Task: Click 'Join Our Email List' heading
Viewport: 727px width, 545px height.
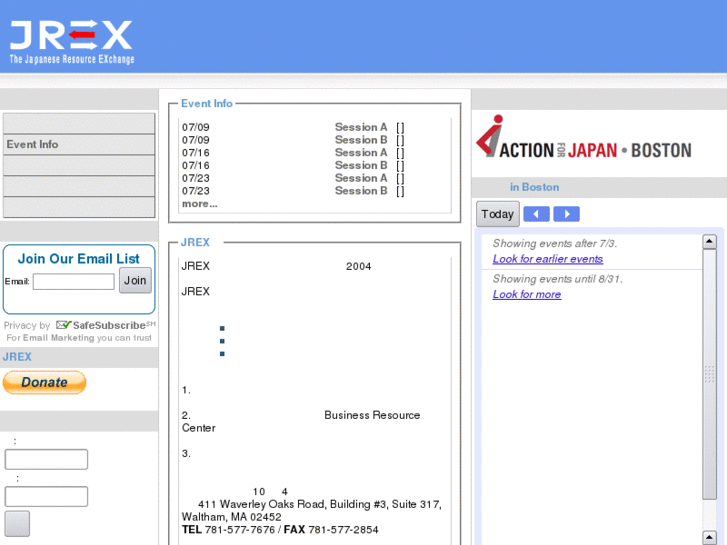Action: (x=78, y=258)
